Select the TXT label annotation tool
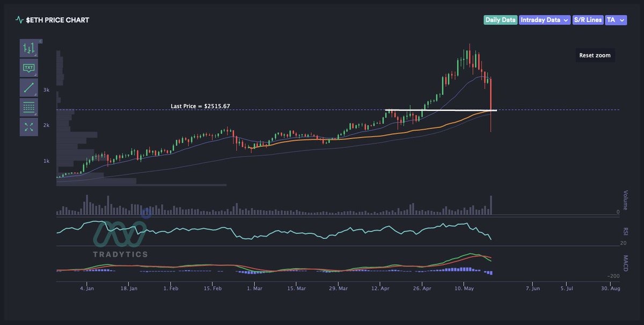 pyautogui.click(x=29, y=68)
